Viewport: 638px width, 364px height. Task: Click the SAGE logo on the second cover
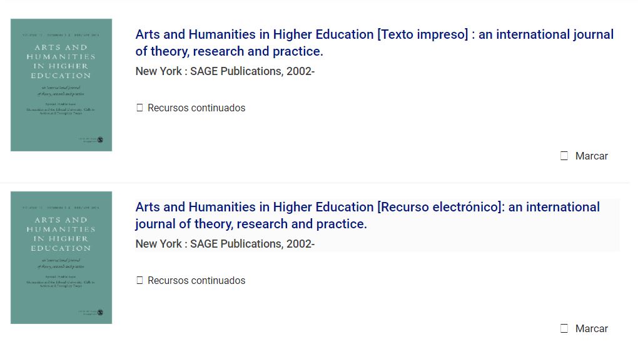(99, 313)
